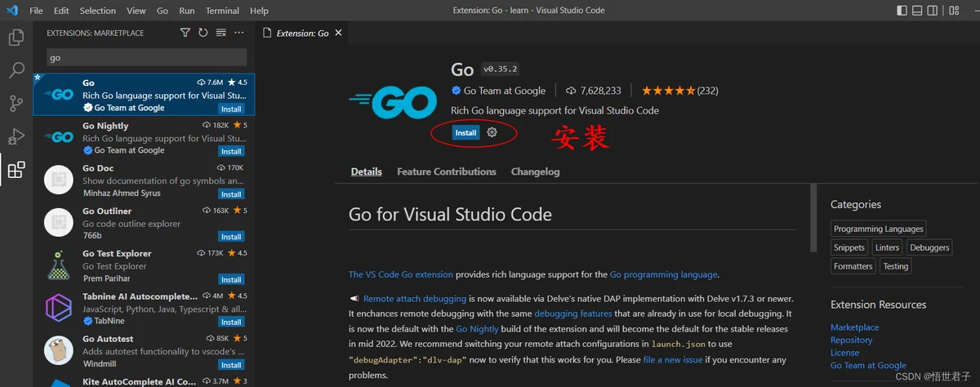Close the Extension: Go editor tab
This screenshot has width=980, height=387.
pos(338,33)
